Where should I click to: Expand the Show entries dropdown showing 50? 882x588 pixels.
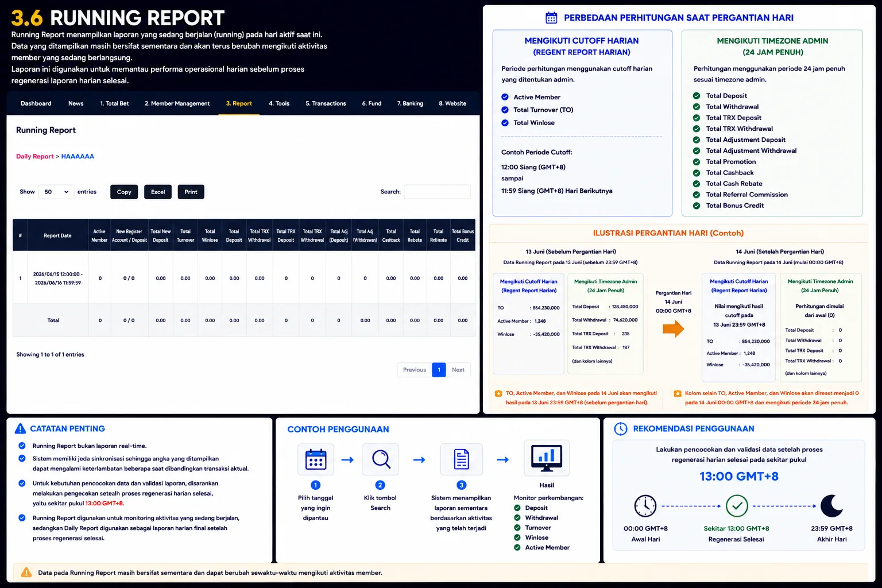pos(56,192)
